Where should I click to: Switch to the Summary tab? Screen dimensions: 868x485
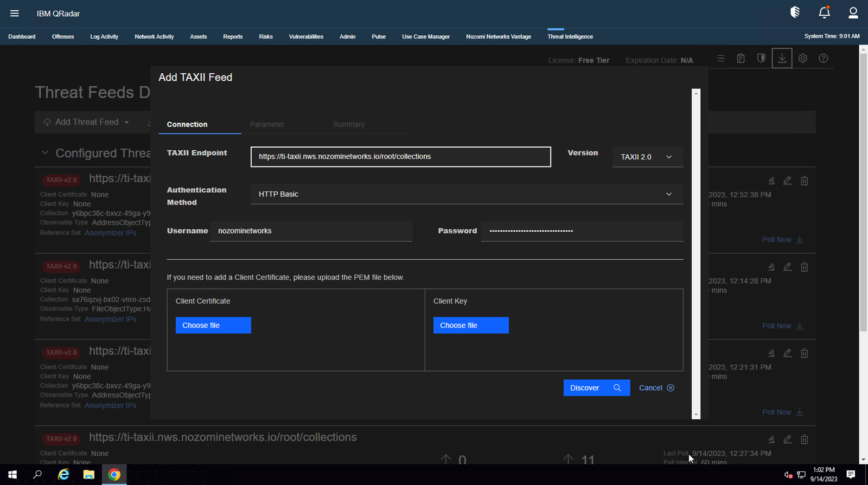click(x=349, y=124)
